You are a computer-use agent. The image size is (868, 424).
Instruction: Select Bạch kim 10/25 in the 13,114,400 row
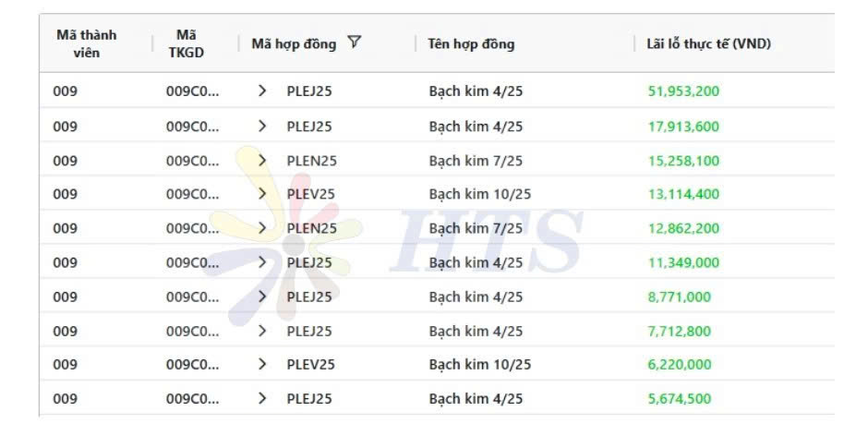tap(480, 194)
